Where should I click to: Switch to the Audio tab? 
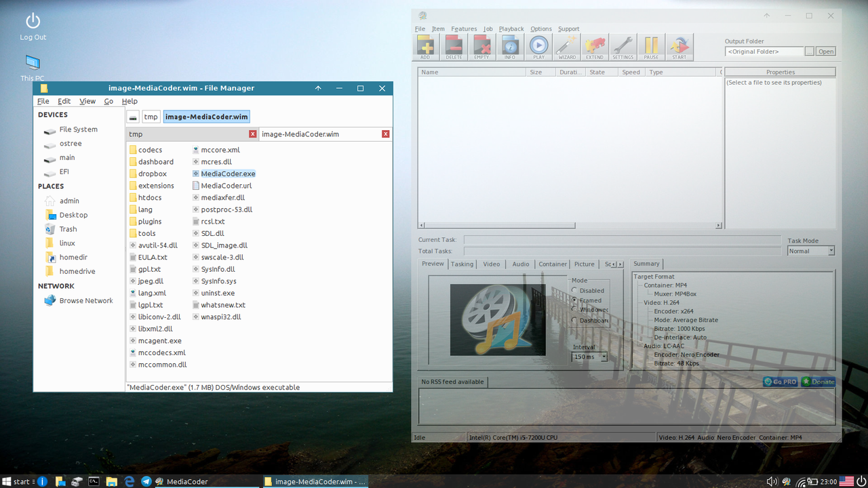click(521, 264)
